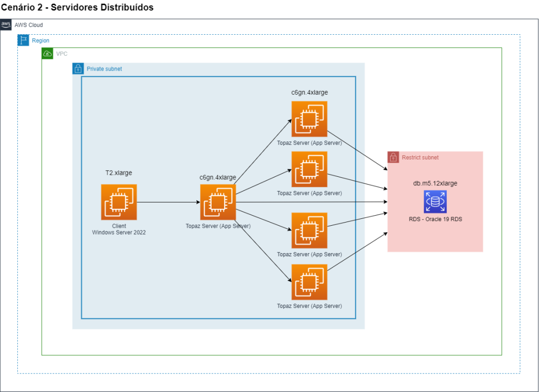This screenshot has width=539, height=392.
Task: Select the T2.xlarge Client EC2 instance icon
Action: (x=119, y=202)
